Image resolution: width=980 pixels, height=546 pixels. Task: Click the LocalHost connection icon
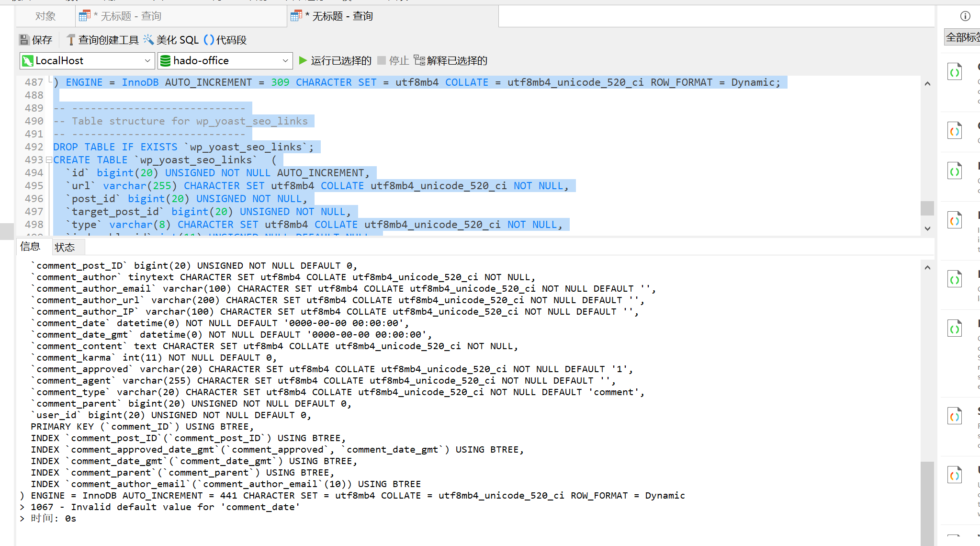29,60
